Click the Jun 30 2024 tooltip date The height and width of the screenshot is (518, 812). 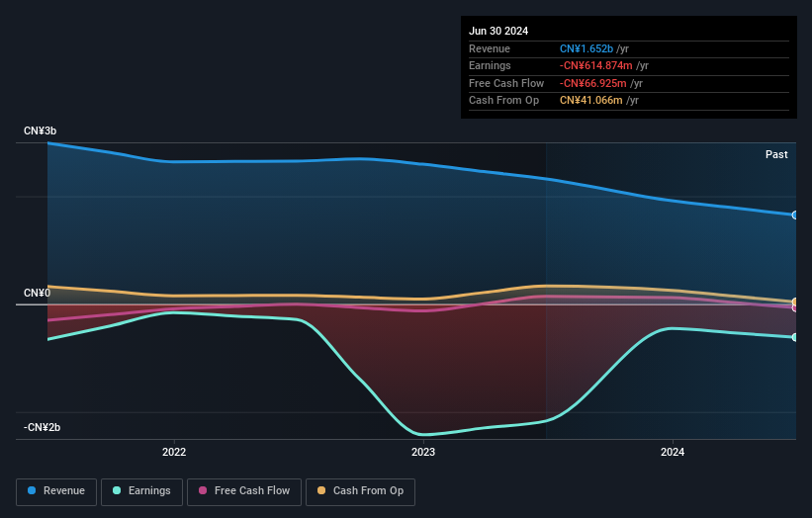(498, 31)
